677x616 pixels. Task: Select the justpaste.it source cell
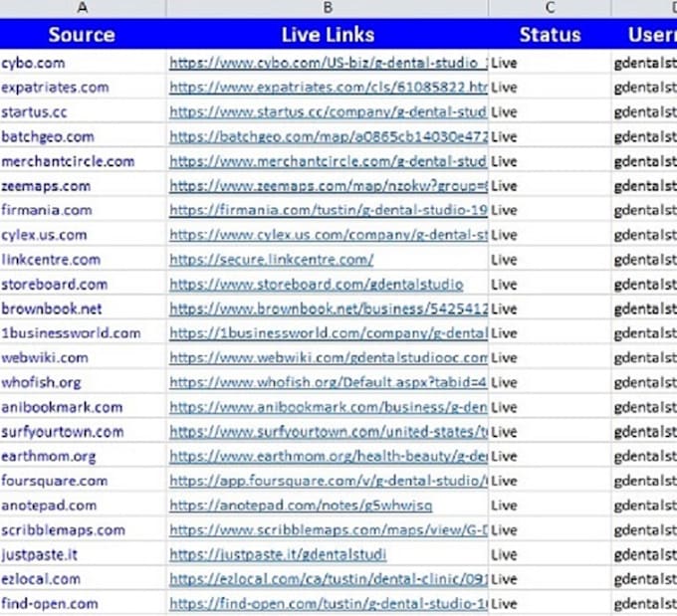(x=83, y=554)
